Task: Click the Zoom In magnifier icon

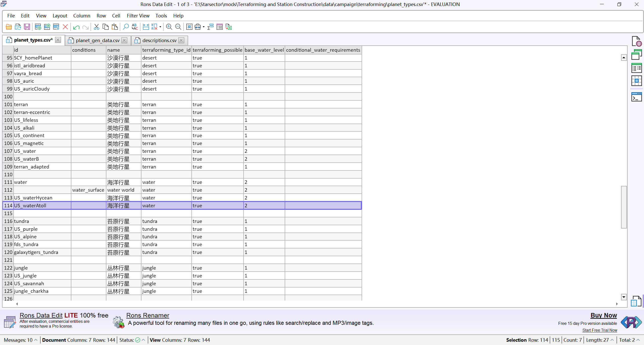Action: coord(169,27)
